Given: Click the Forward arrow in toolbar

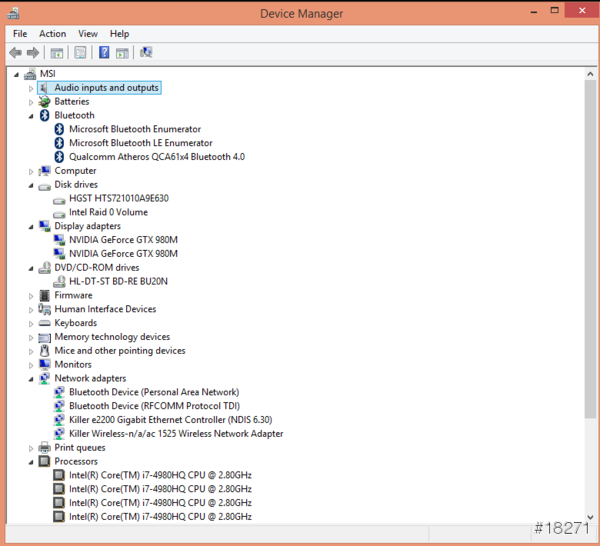Looking at the screenshot, I should click(x=33, y=52).
